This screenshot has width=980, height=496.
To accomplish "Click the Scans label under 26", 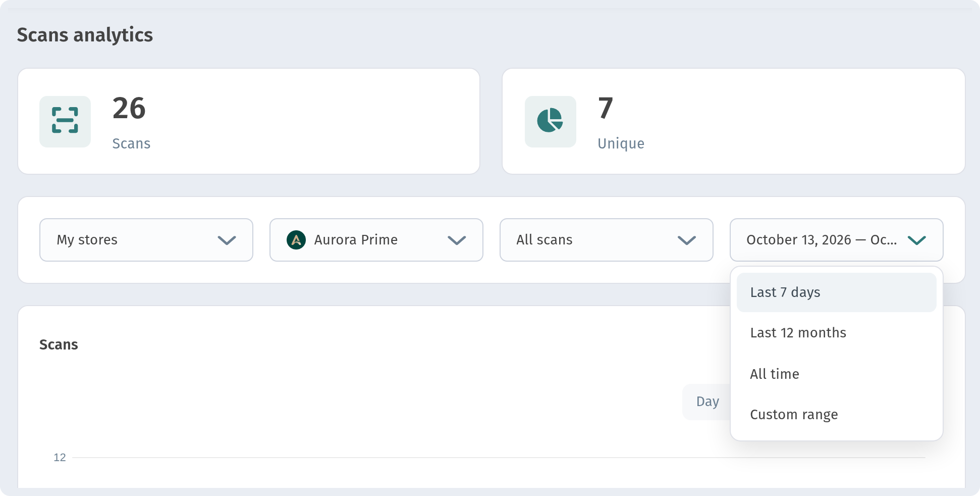I will [x=131, y=143].
